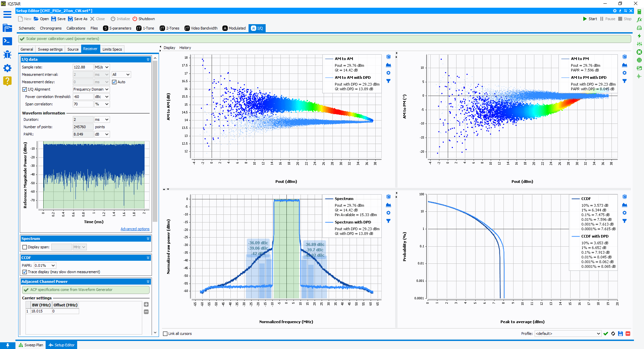Screen dimensions: 644x349
Task: Toggle Trace display checkbox under CCDF
Action: coord(24,272)
